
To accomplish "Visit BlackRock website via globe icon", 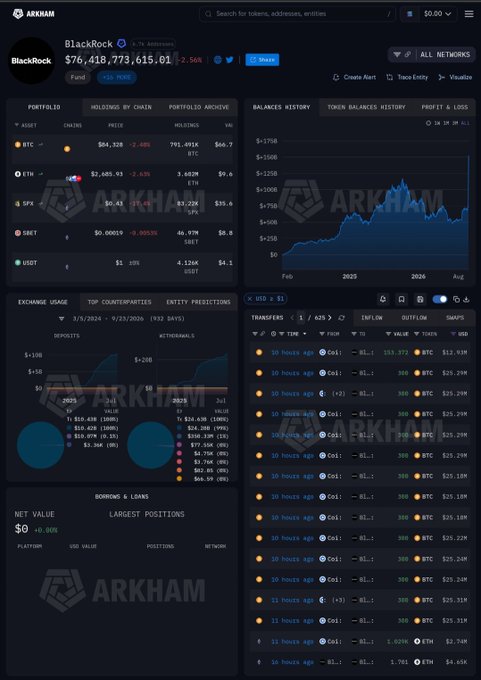I will pyautogui.click(x=218, y=60).
